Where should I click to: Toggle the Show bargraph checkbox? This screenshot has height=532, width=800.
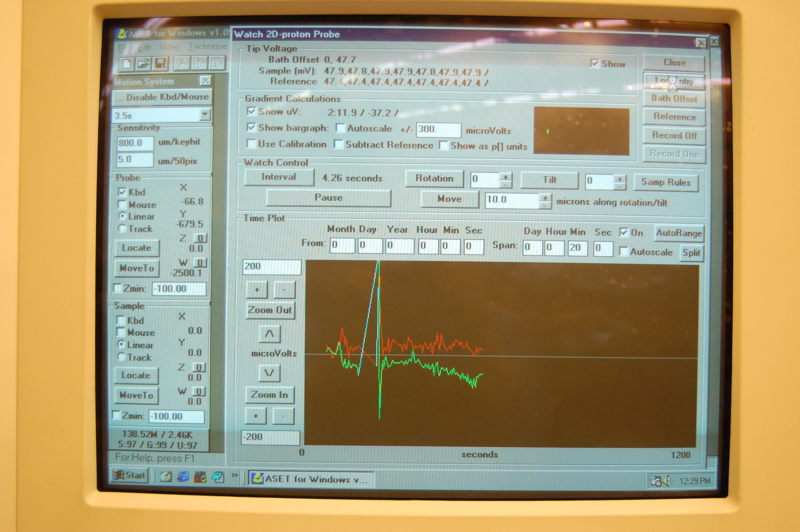251,127
